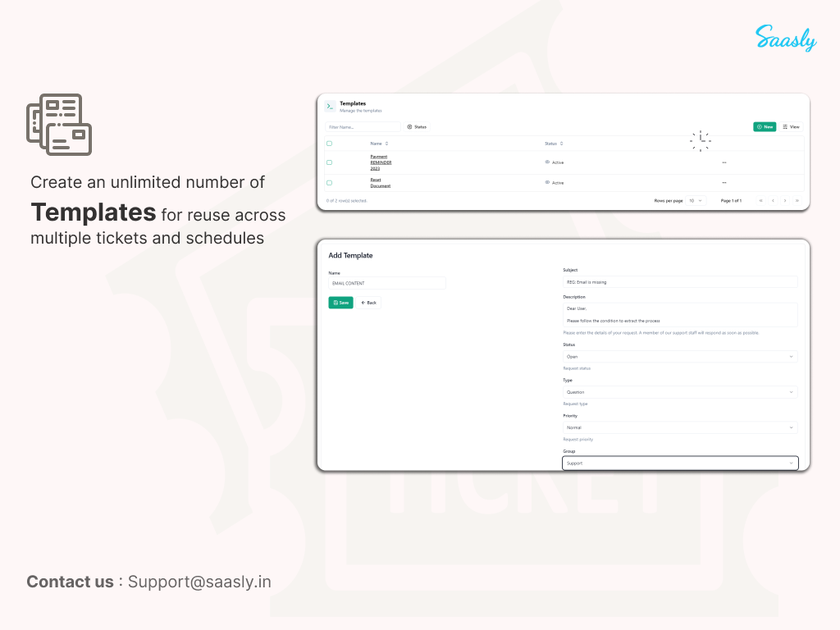
Task: Go to the first page of results
Action: (761, 200)
